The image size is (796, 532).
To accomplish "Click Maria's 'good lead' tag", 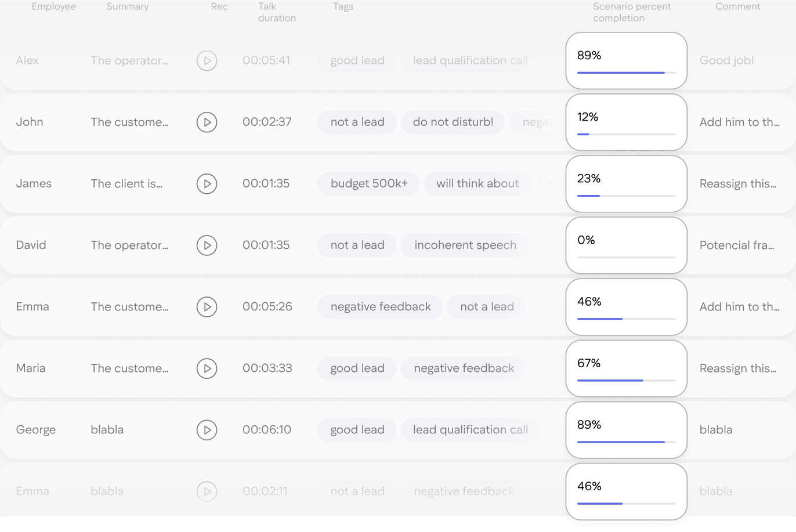I will [x=357, y=368].
